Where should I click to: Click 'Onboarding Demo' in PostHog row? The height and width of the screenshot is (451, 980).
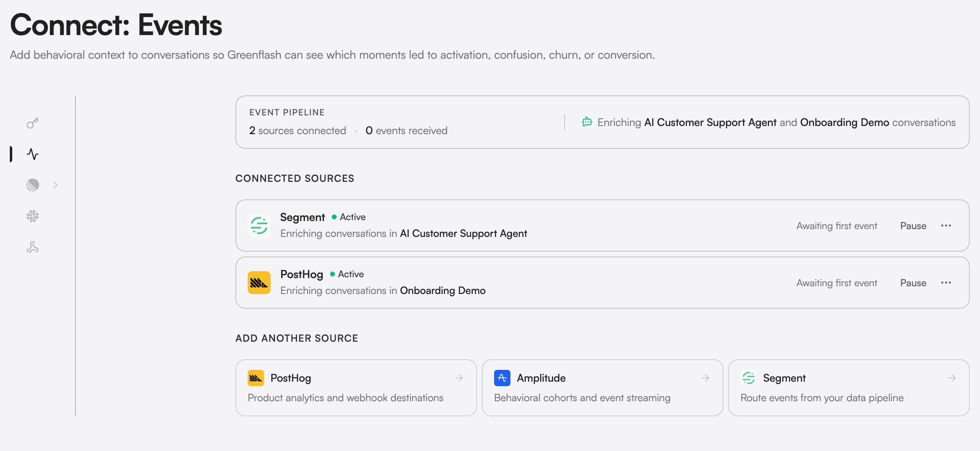pyautogui.click(x=443, y=290)
